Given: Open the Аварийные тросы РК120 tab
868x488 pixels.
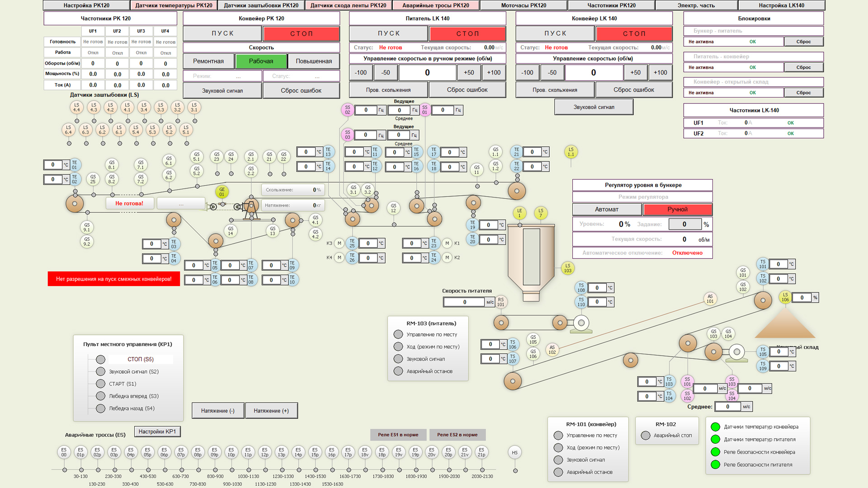Looking at the screenshot, I should click(x=436, y=5).
